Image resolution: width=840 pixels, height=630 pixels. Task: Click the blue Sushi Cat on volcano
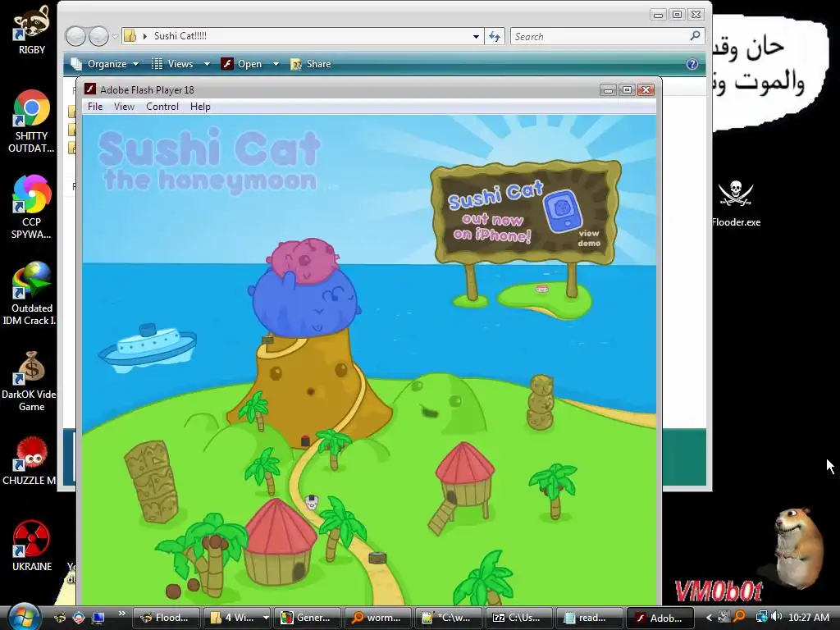point(304,304)
